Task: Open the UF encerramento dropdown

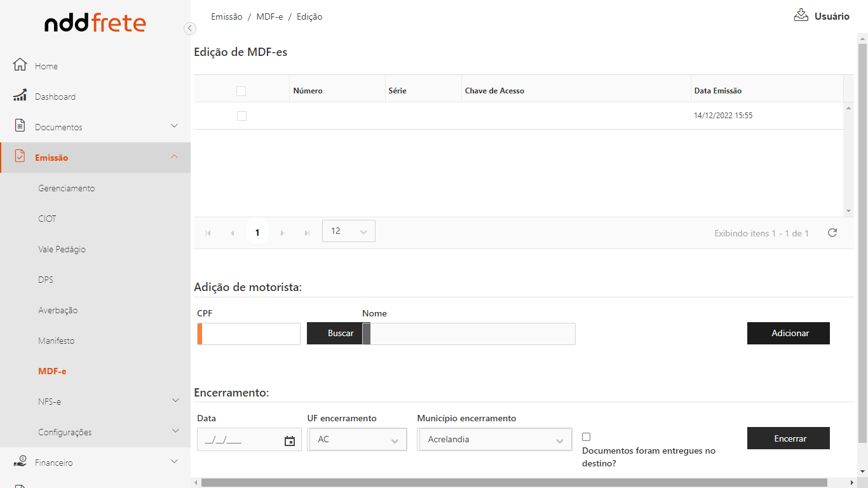Action: tap(357, 440)
